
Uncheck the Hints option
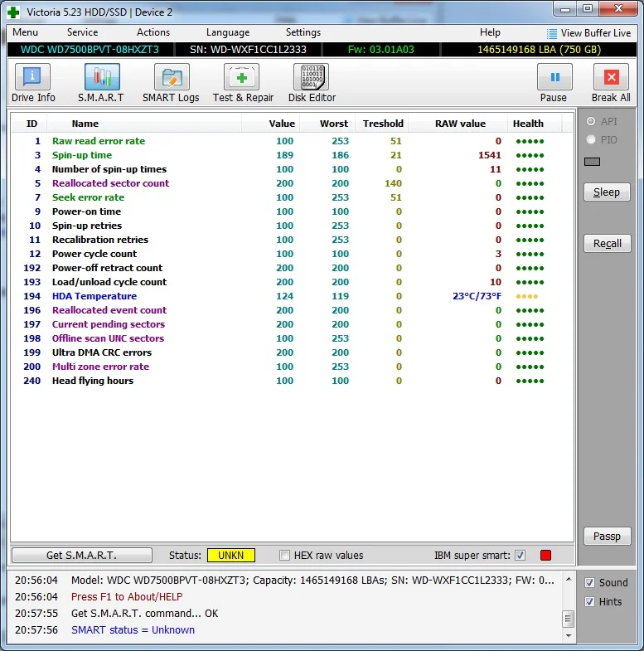click(589, 602)
